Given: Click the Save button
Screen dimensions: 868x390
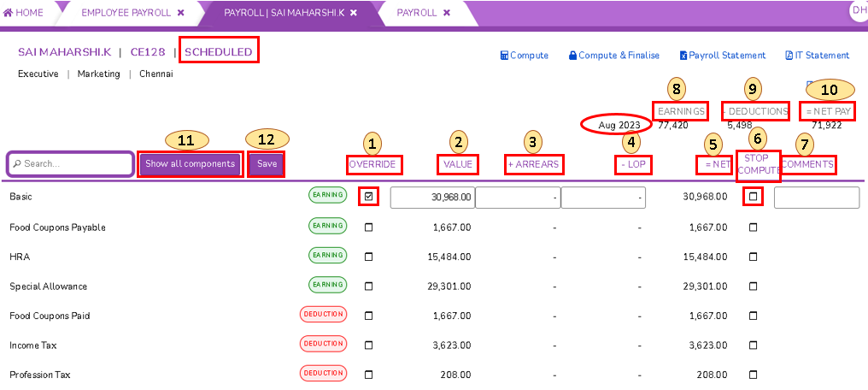Looking at the screenshot, I should tap(267, 164).
